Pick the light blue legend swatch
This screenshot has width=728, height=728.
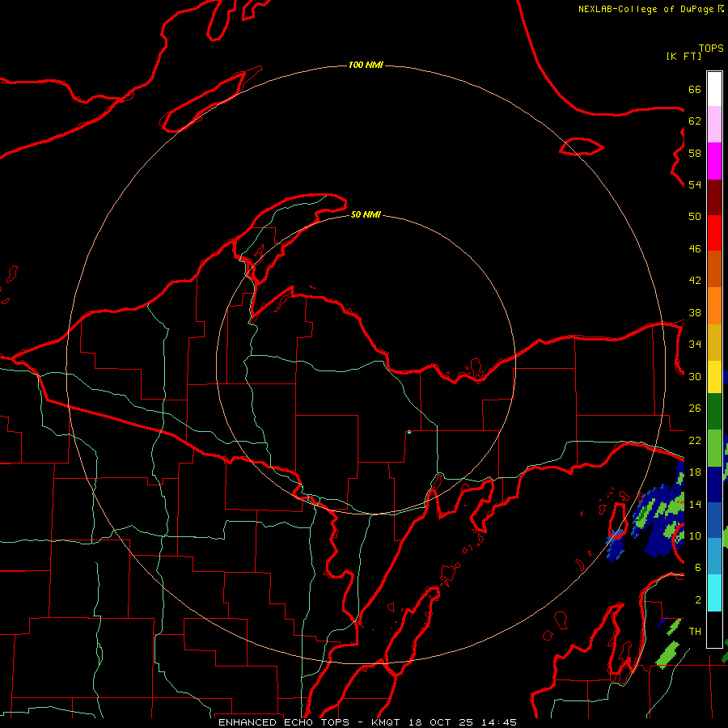point(714,557)
